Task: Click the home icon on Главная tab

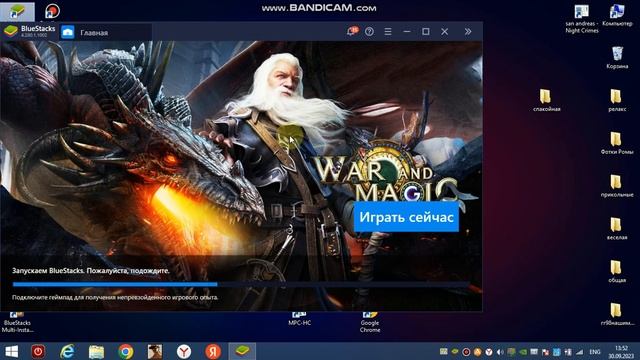Action: coord(68,32)
